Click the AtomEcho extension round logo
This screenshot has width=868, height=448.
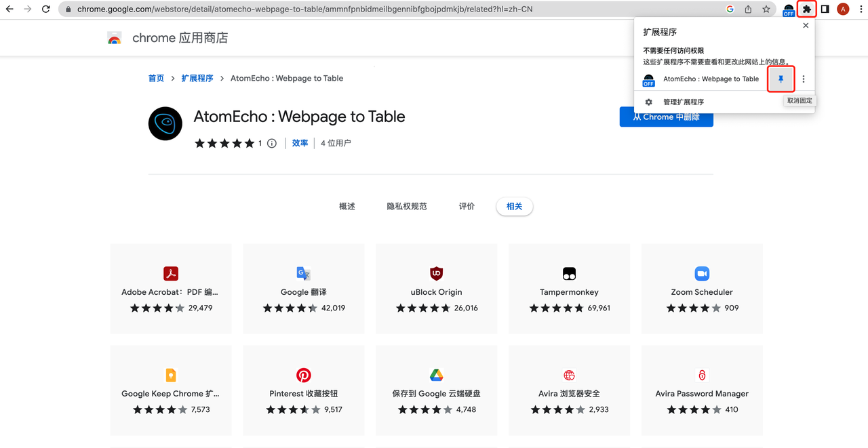coord(165,123)
